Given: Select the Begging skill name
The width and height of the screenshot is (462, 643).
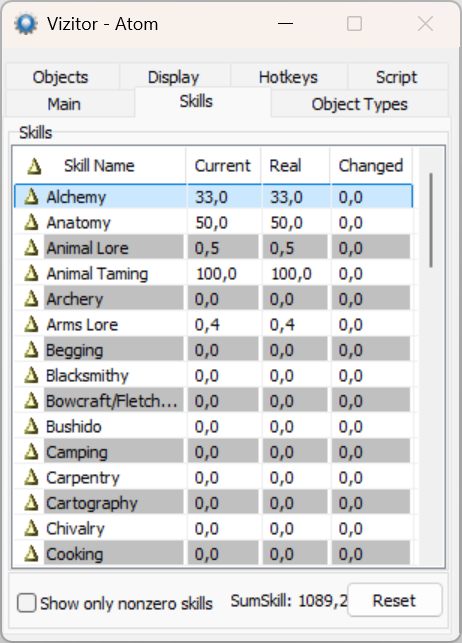Looking at the screenshot, I should 75,350.
